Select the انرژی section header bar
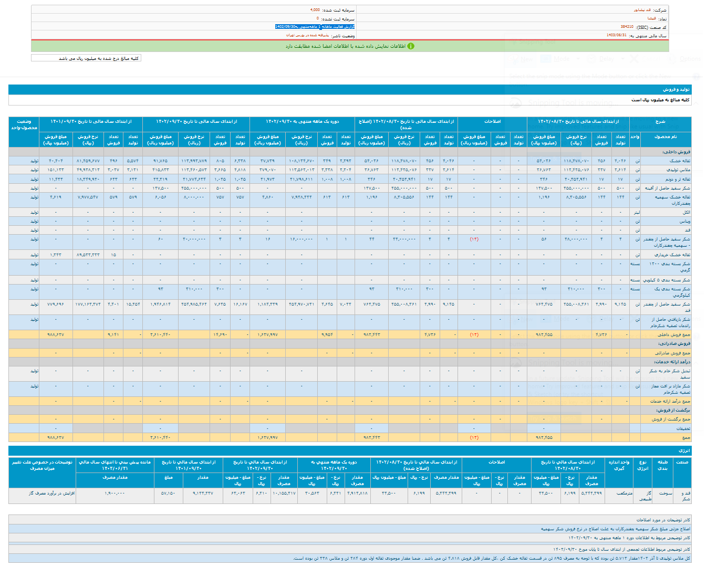707x588 pixels. (x=684, y=450)
